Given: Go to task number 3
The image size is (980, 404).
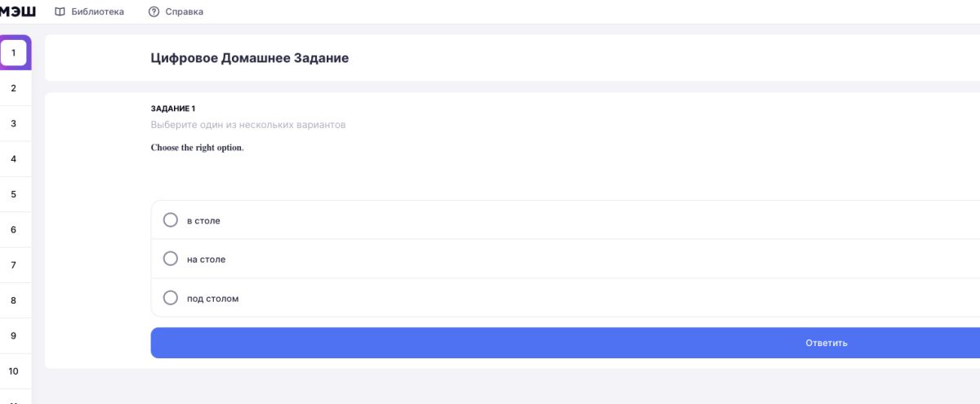Looking at the screenshot, I should pyautogui.click(x=14, y=124).
